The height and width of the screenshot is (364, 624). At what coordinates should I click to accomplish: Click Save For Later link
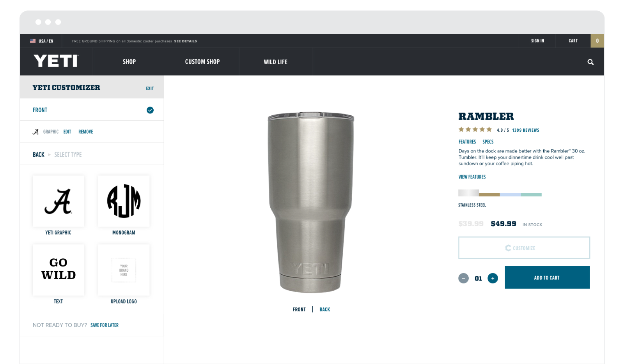(x=105, y=325)
